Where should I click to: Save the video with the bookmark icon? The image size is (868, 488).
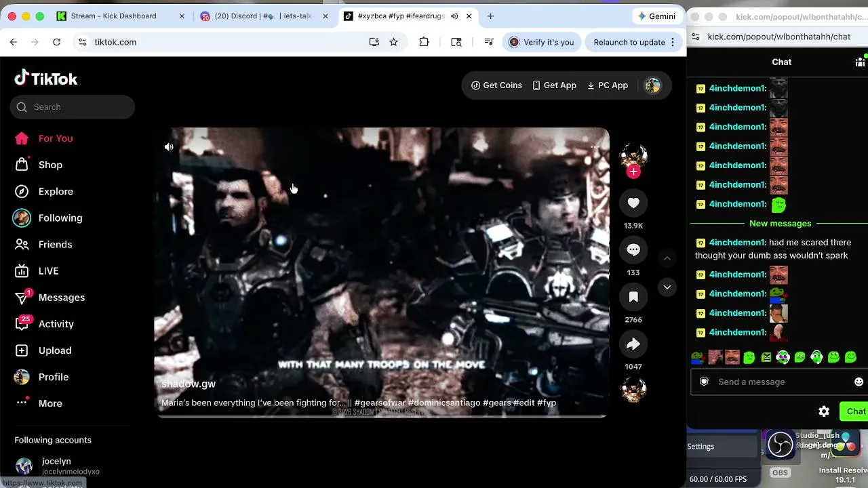point(633,297)
